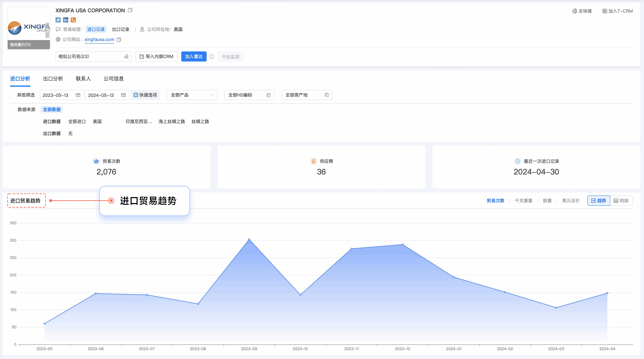Click the 加入雷达 button
644x359 pixels.
click(x=194, y=56)
